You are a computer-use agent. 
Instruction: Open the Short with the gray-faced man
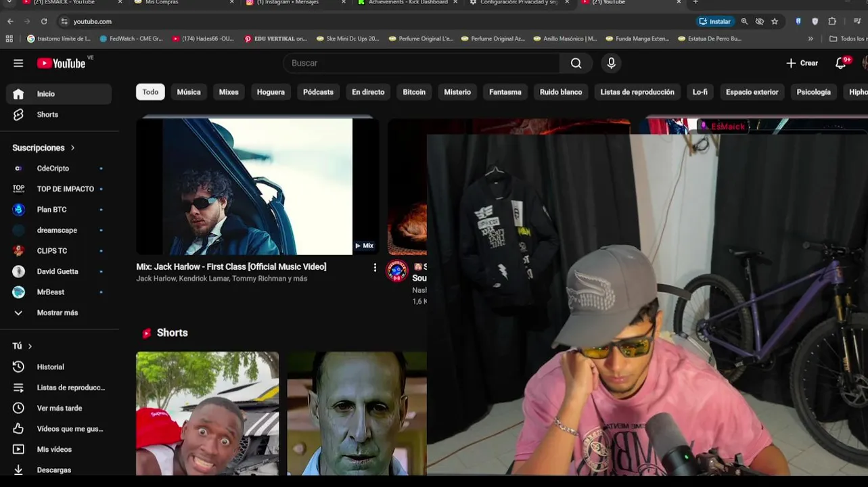tap(357, 413)
